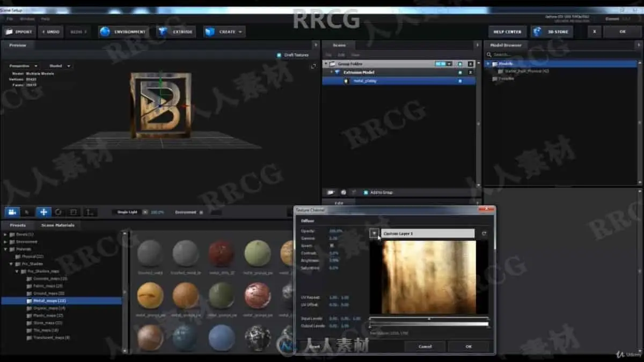
Task: Select the Organic_maps folder
Action: (49, 308)
